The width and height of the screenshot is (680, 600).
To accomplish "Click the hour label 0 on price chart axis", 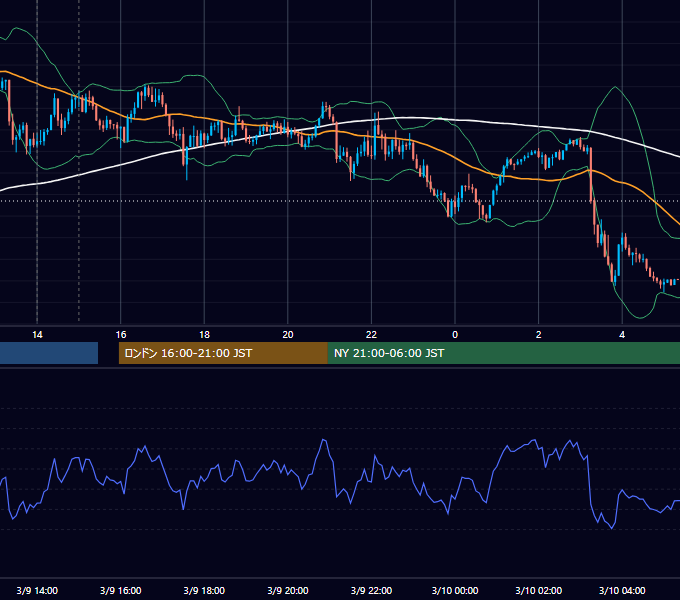I will click(x=455, y=335).
